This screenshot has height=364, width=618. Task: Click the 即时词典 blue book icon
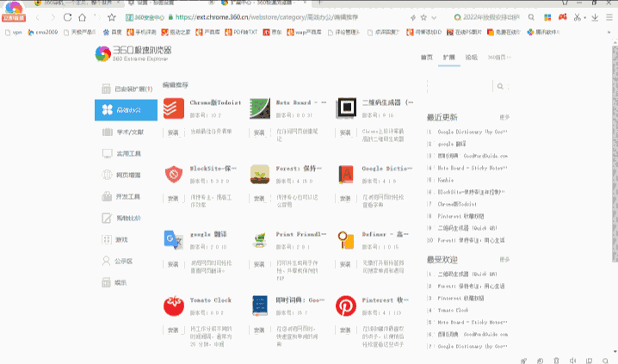click(x=260, y=306)
